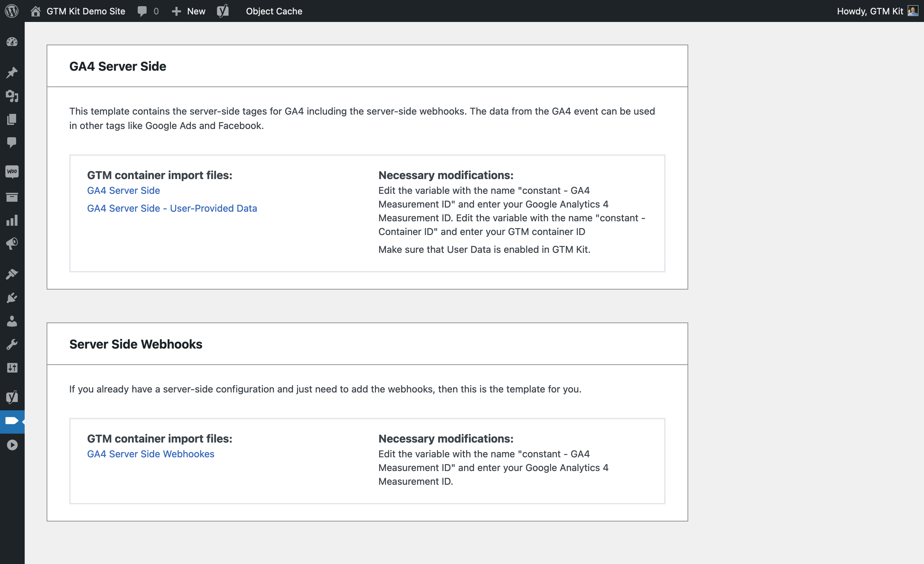Viewport: 924px width, 564px height.
Task: Open the Users sidebar icon
Action: [x=12, y=321]
